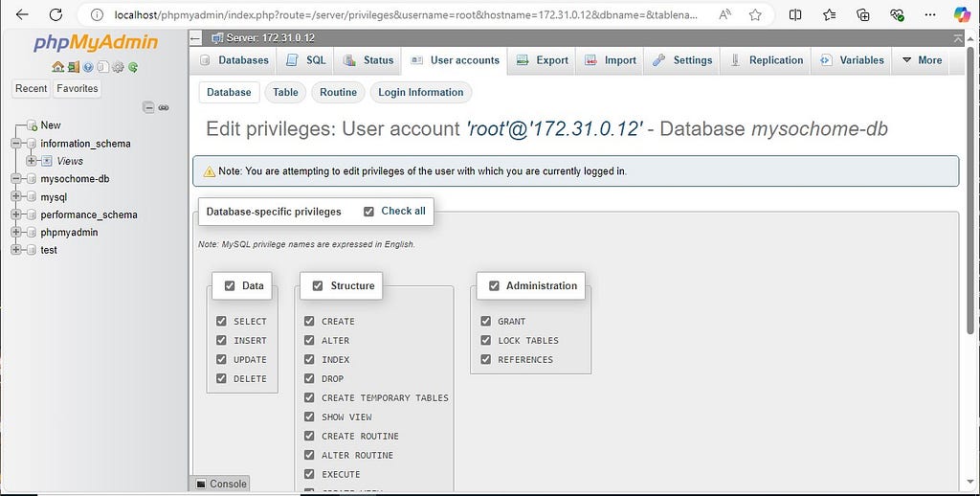Add this page to favorites star
The image size is (980, 496).
(x=755, y=14)
